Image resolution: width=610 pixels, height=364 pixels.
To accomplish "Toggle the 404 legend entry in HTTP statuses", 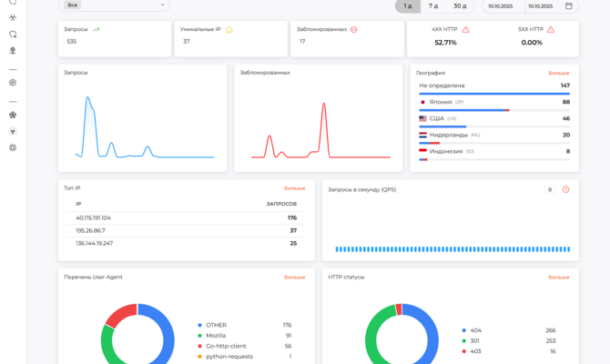I will click(x=472, y=330).
